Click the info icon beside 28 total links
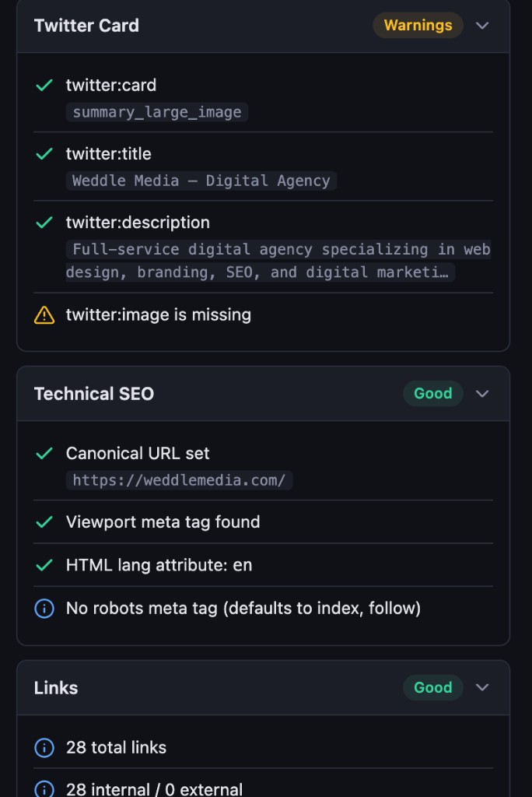 [x=44, y=747]
